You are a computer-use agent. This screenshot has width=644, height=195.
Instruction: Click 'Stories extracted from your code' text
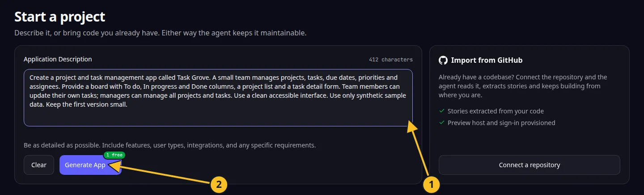point(496,111)
